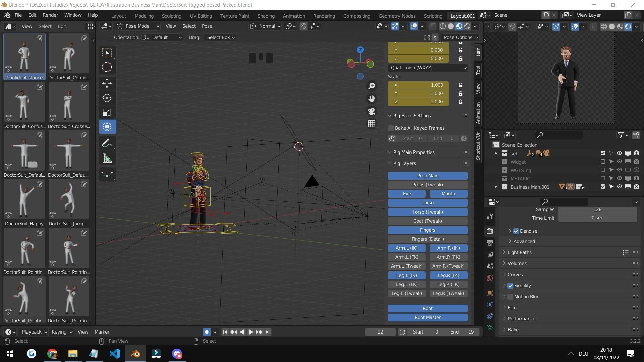This screenshot has height=362, width=644.
Task: Exclude the set collection checkbox
Action: click(x=603, y=153)
